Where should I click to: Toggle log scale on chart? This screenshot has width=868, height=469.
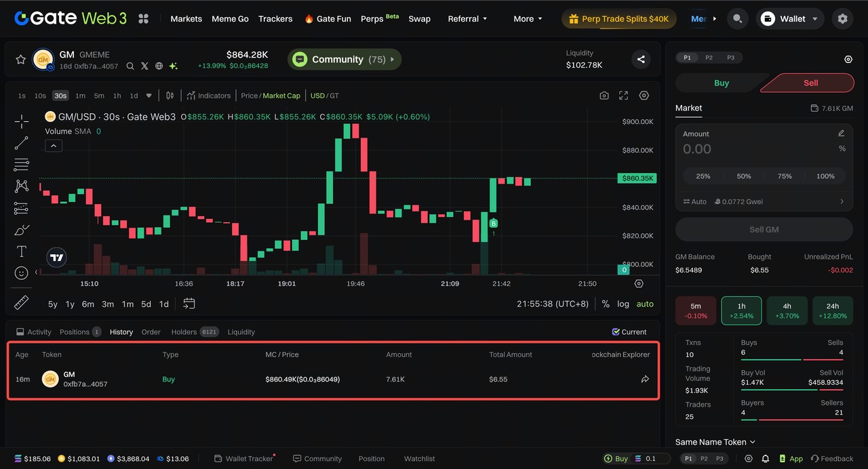[x=623, y=304]
